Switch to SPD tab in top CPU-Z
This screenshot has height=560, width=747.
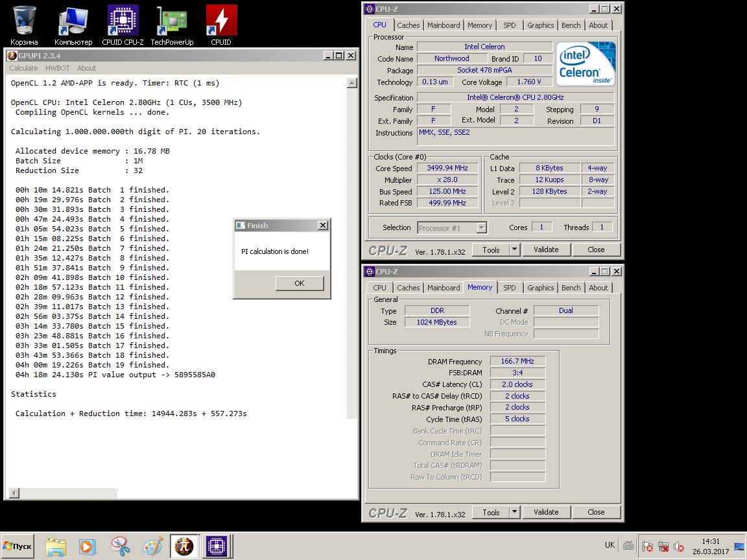[x=509, y=25]
